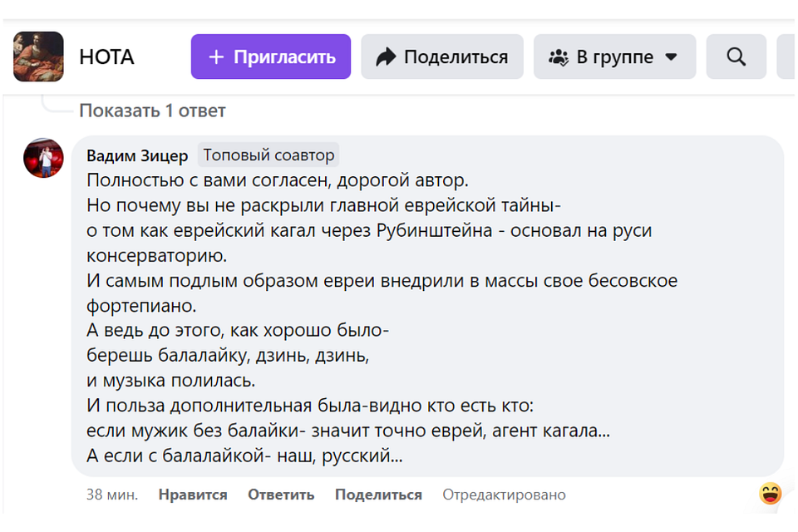798x532 pixels.
Task: Reply to the comment using Ответить
Action: point(281,495)
